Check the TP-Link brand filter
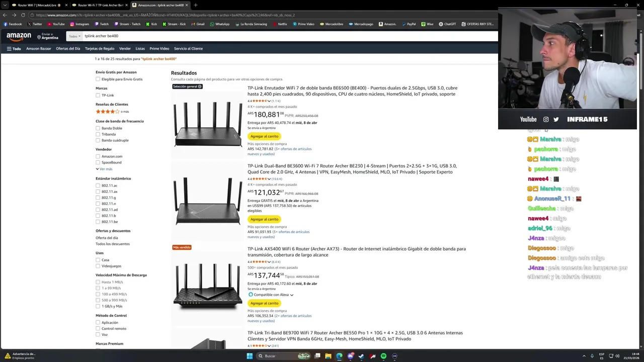 pos(98,96)
